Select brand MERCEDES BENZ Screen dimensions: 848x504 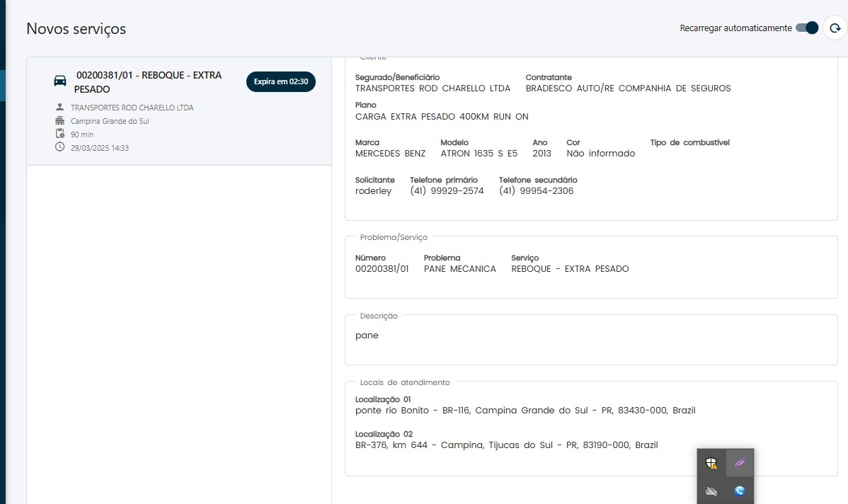coord(391,154)
